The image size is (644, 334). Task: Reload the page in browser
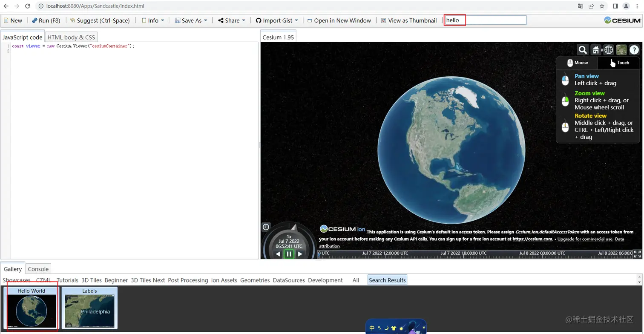[28, 6]
